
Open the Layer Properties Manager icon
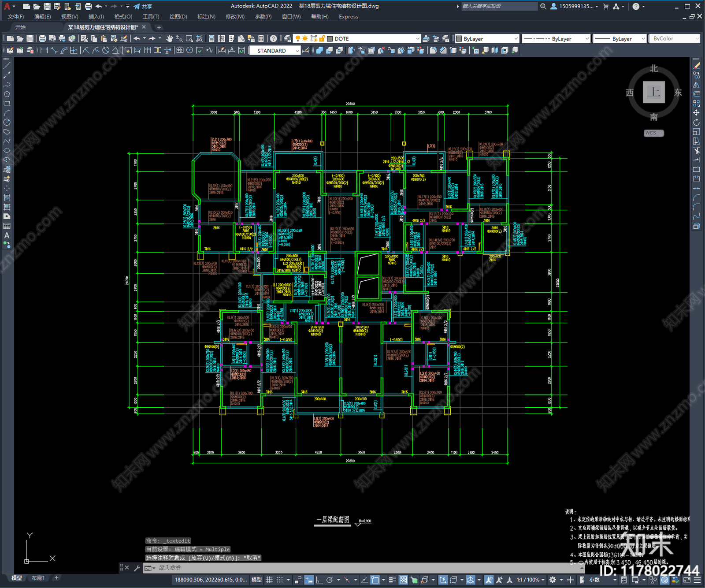pos(288,39)
